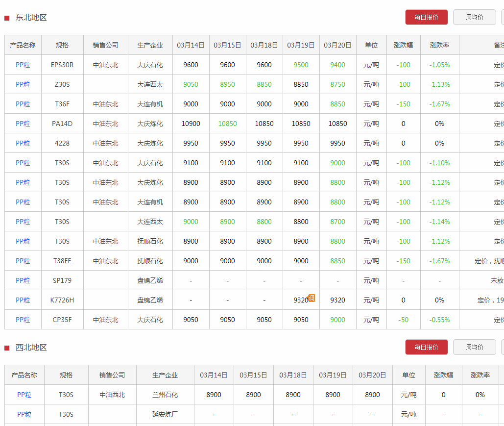Image resolution: width=504 pixels, height=426 pixels.
Task: Click the red square marker beside 西北地区
Action: coord(7,348)
